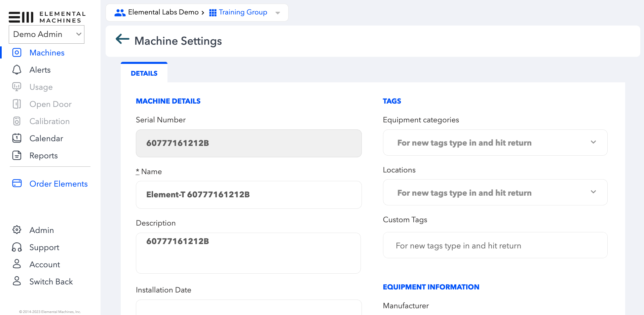The width and height of the screenshot is (644, 315).
Task: Go back using the left arrow
Action: [122, 39]
